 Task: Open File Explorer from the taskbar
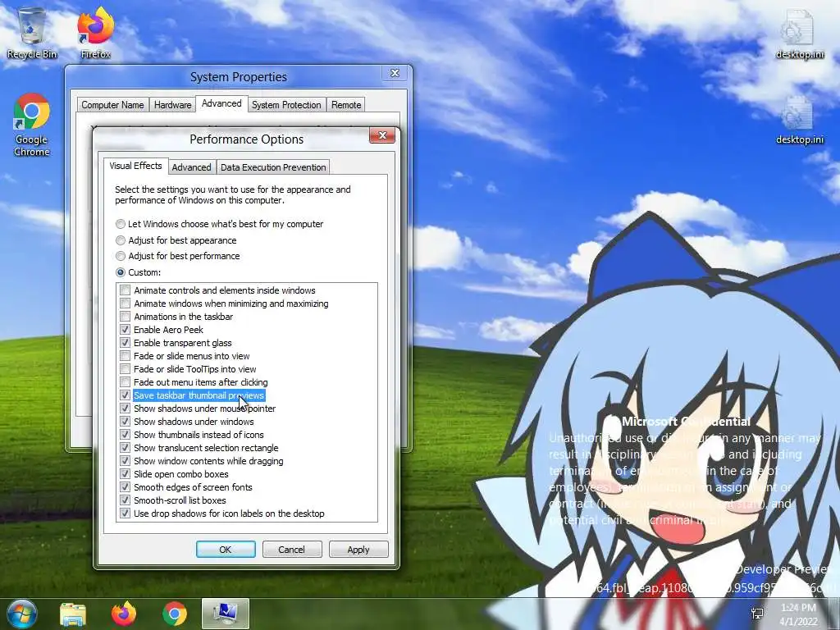[x=73, y=614]
